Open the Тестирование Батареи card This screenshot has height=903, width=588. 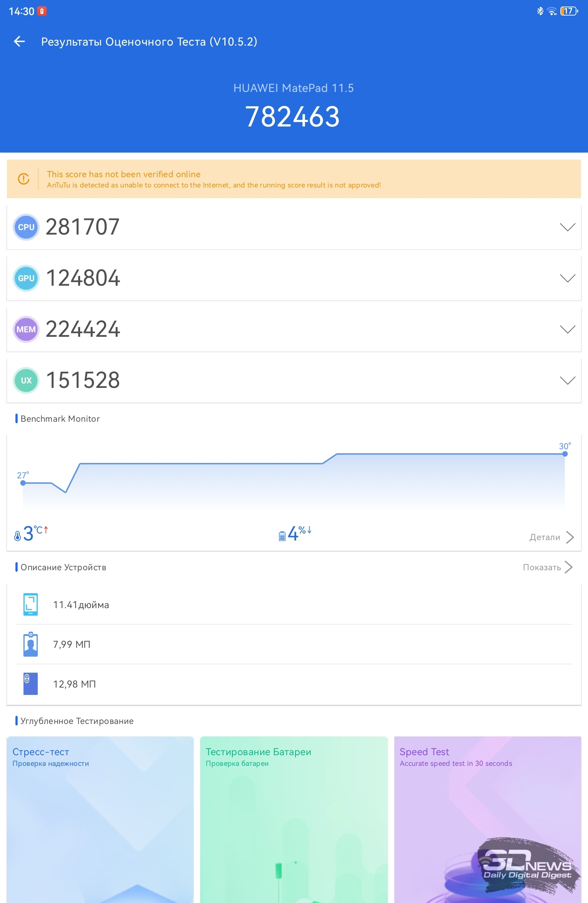(x=294, y=820)
